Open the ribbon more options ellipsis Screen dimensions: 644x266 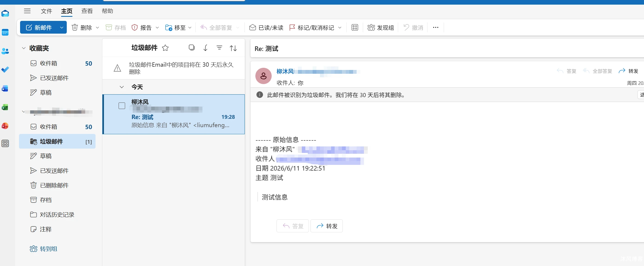point(436,27)
